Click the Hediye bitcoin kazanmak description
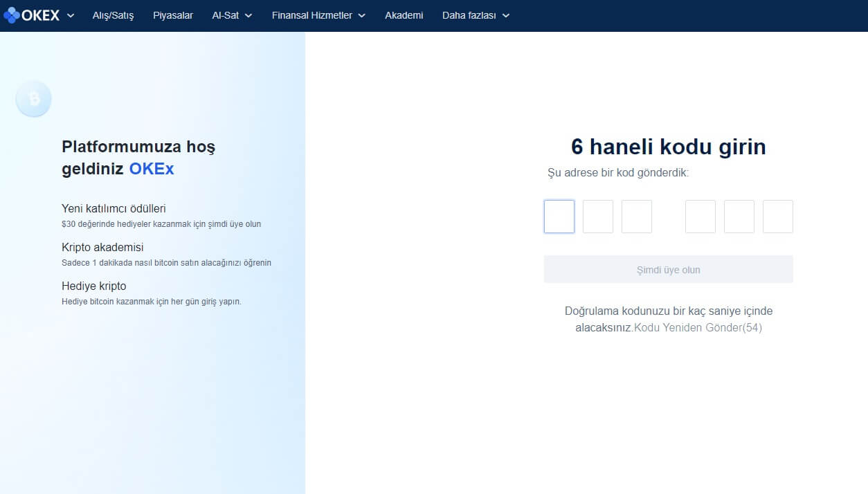Viewport: 868px width, 494px height. coord(152,302)
